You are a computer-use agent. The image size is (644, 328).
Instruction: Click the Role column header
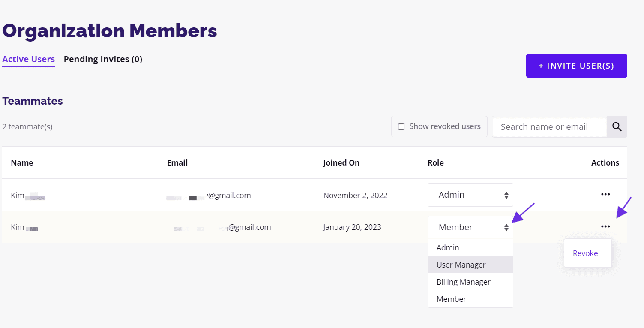[x=436, y=162]
